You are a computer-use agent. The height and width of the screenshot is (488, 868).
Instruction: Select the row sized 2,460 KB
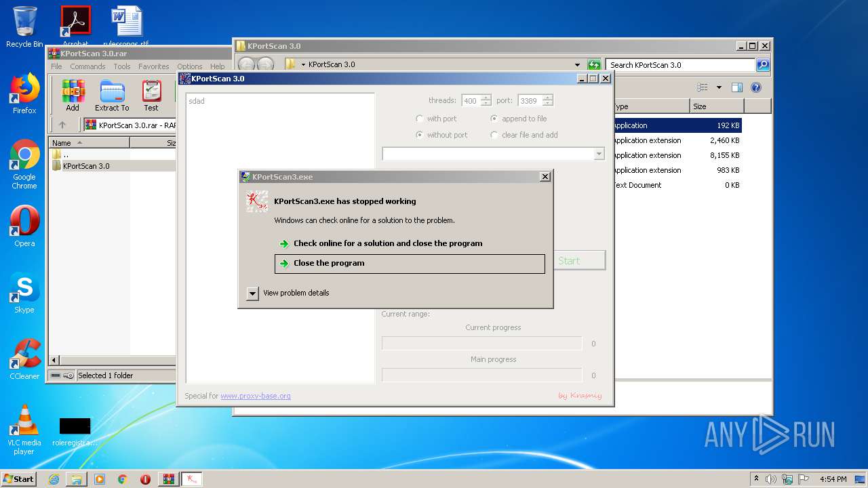pos(677,140)
